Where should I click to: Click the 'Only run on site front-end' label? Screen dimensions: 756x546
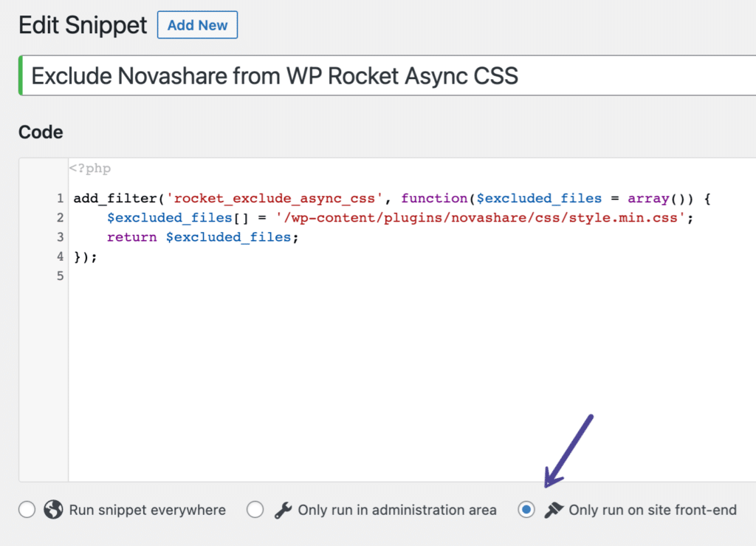click(653, 510)
